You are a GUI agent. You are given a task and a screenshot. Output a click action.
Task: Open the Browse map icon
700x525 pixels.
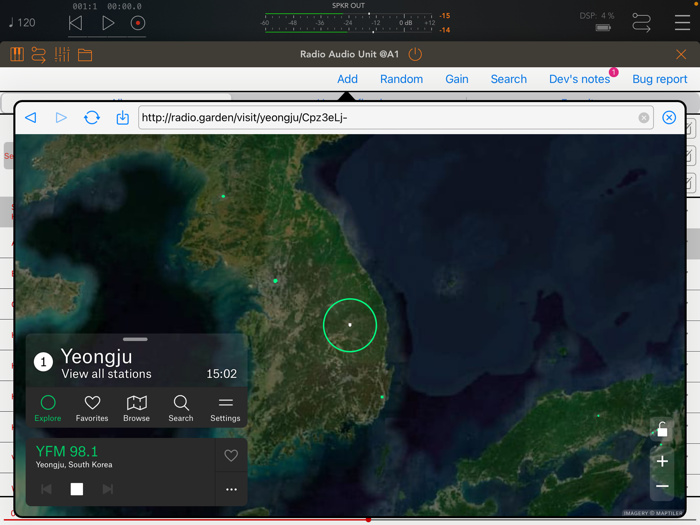coord(137,408)
